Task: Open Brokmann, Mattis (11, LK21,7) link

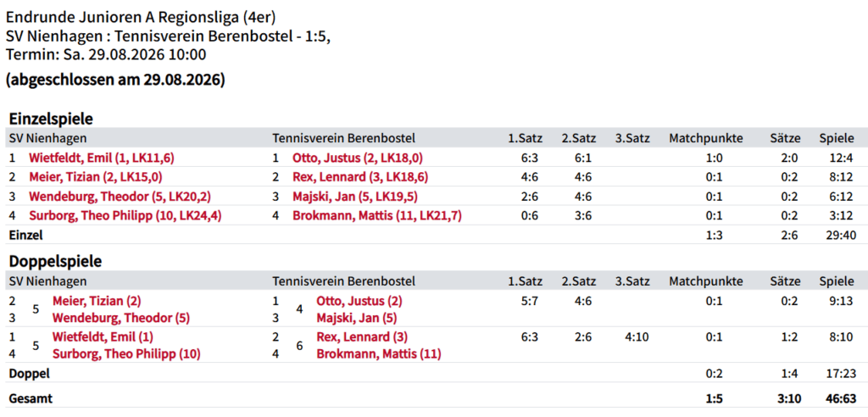Action: [x=377, y=216]
